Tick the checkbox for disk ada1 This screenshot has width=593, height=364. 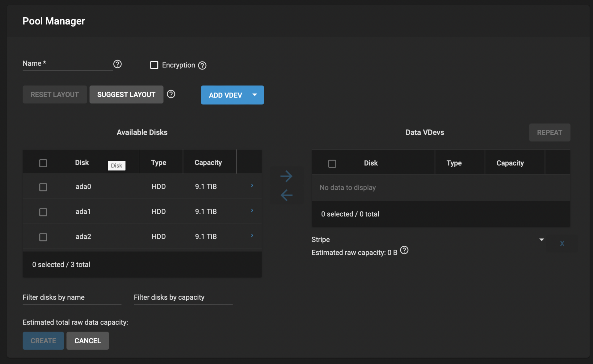coord(43,212)
